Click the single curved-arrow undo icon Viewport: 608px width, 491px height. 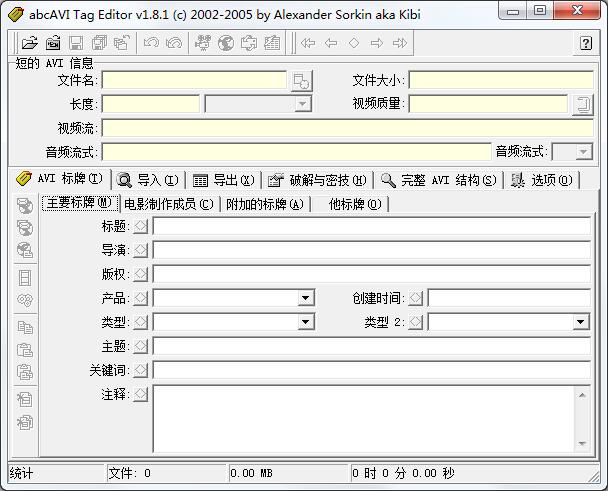[x=151, y=43]
